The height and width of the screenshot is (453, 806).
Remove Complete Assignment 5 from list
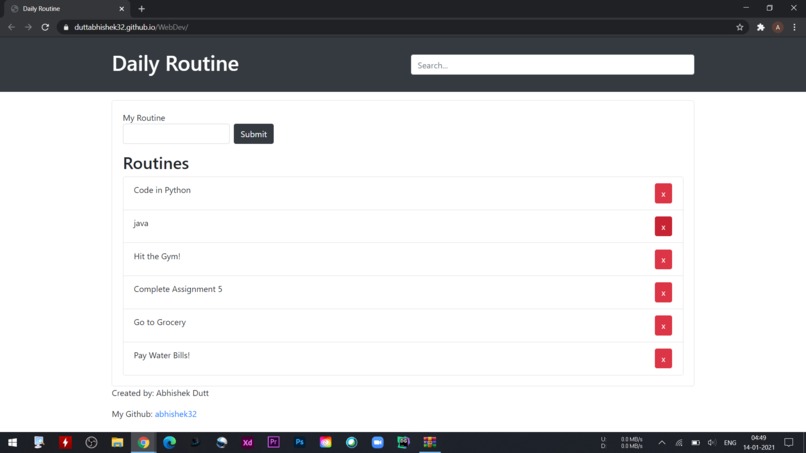tap(663, 292)
